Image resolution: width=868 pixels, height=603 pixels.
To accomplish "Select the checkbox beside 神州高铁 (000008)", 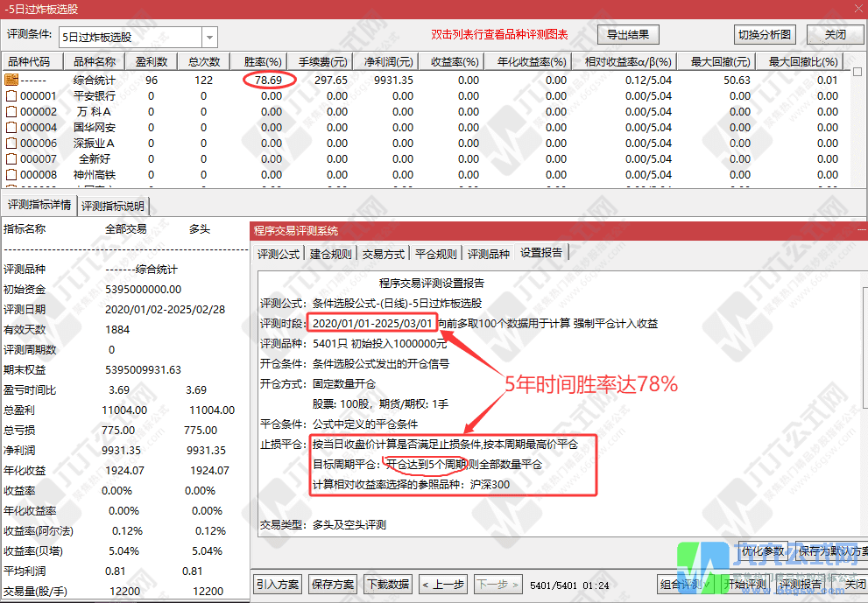I will pyautogui.click(x=11, y=174).
